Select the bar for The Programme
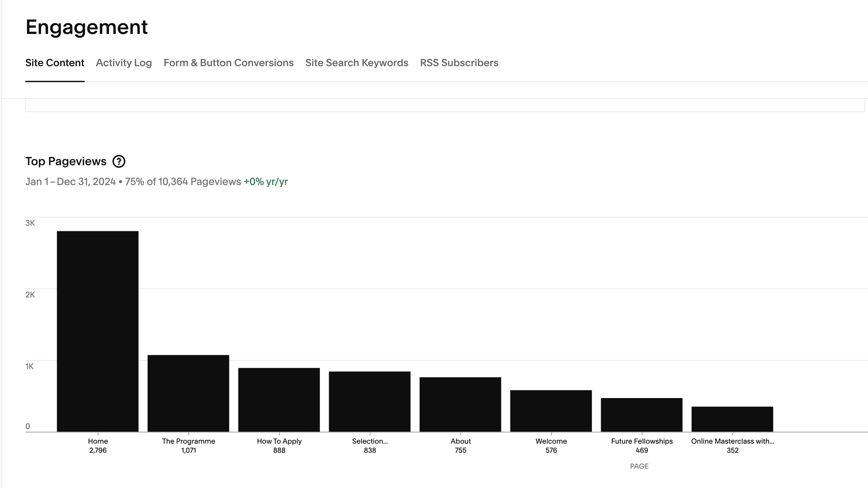 coord(188,393)
